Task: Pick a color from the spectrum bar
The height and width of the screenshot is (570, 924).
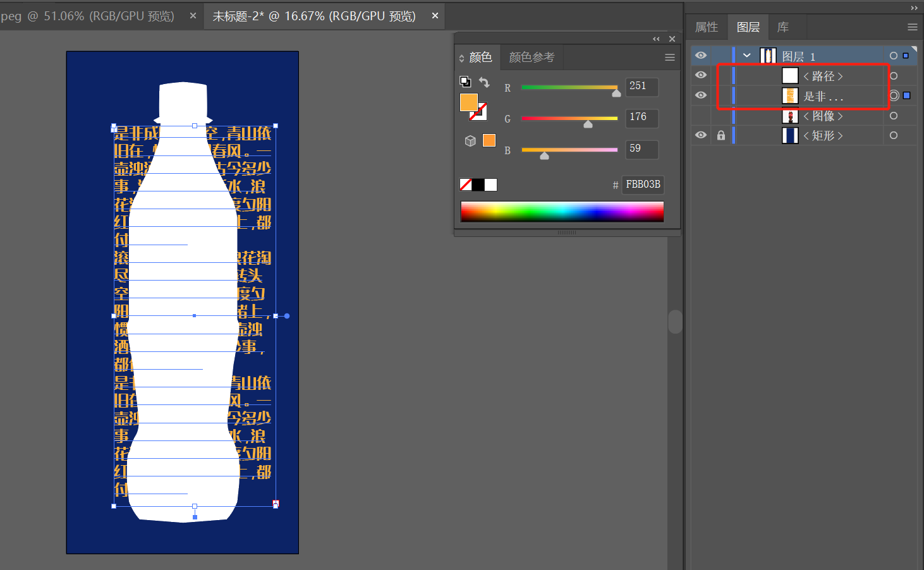Action: (x=562, y=212)
